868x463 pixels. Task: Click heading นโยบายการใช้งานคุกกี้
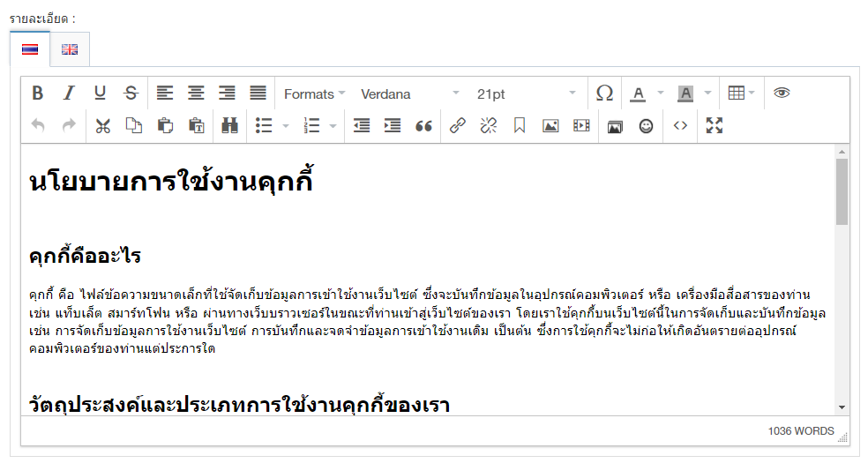point(171,182)
